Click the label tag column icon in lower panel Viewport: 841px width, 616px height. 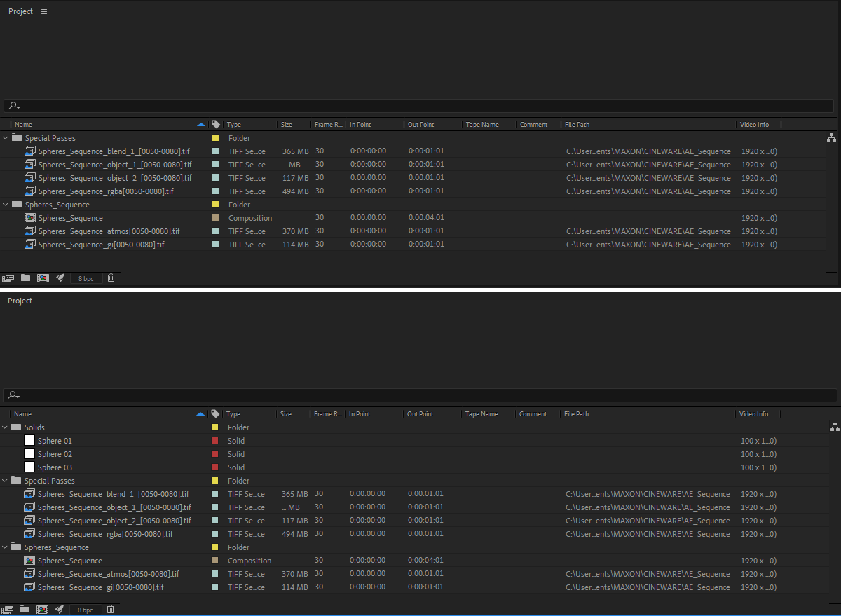click(215, 413)
